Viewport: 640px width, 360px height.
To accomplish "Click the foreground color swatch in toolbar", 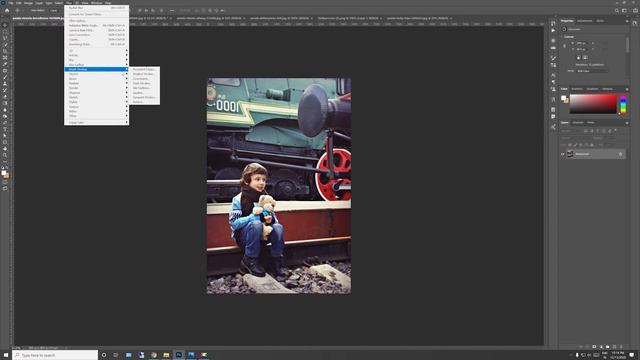I will pyautogui.click(x=4, y=173).
